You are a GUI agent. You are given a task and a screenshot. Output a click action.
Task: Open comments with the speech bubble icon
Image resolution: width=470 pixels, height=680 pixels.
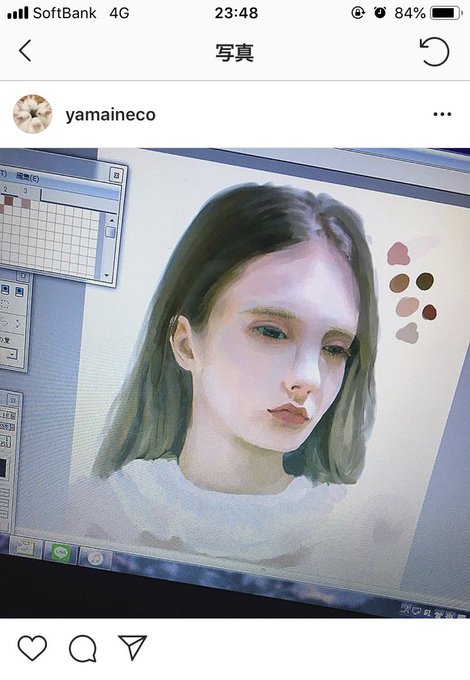83,648
